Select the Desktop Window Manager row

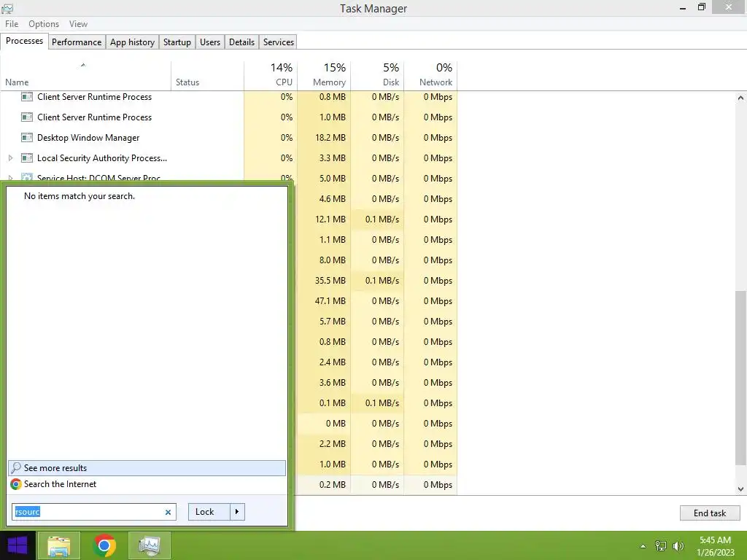[x=228, y=138]
